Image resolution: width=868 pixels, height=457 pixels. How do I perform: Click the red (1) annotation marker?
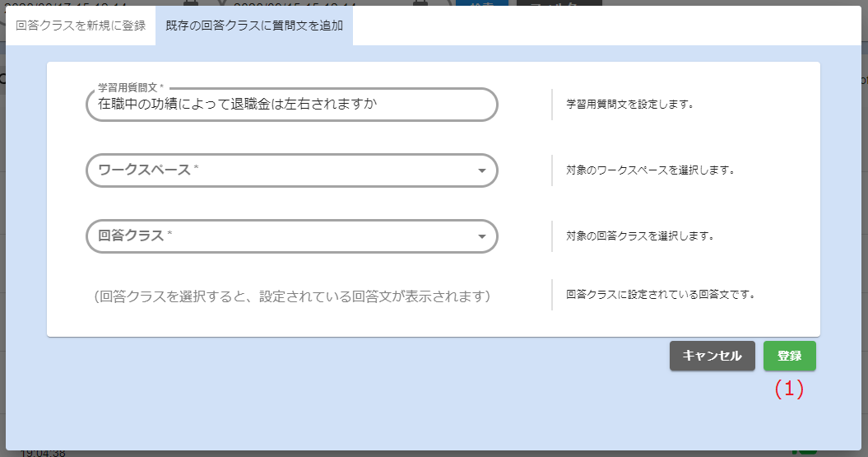click(x=788, y=389)
